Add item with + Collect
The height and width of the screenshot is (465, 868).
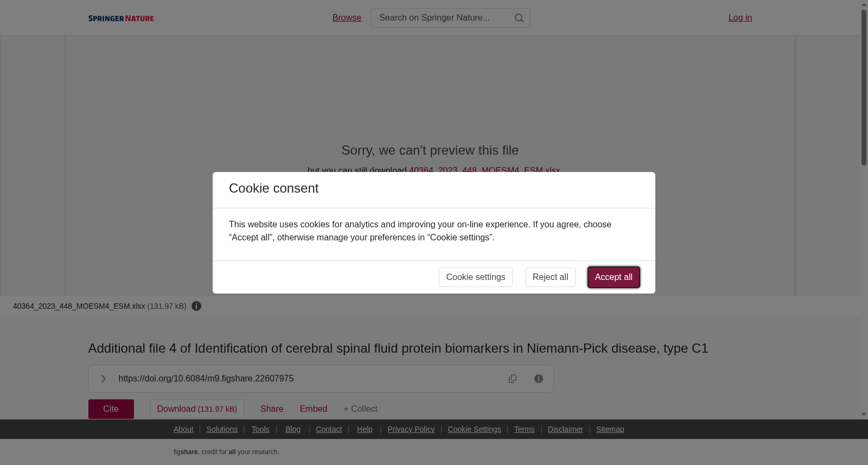[360, 409]
